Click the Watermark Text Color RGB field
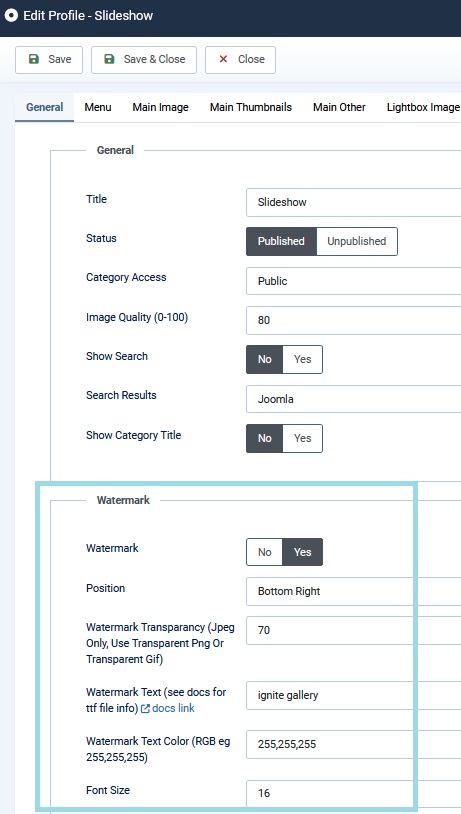Screen dimensions: 461x814 354,744
